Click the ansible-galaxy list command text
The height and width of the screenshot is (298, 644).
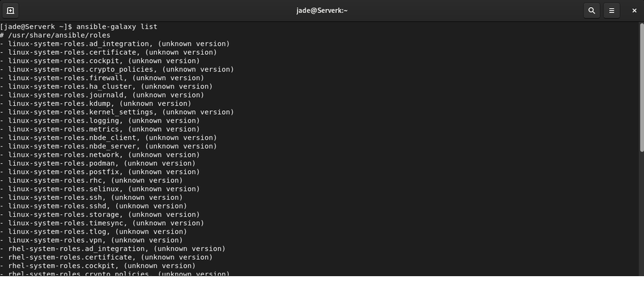(x=117, y=26)
